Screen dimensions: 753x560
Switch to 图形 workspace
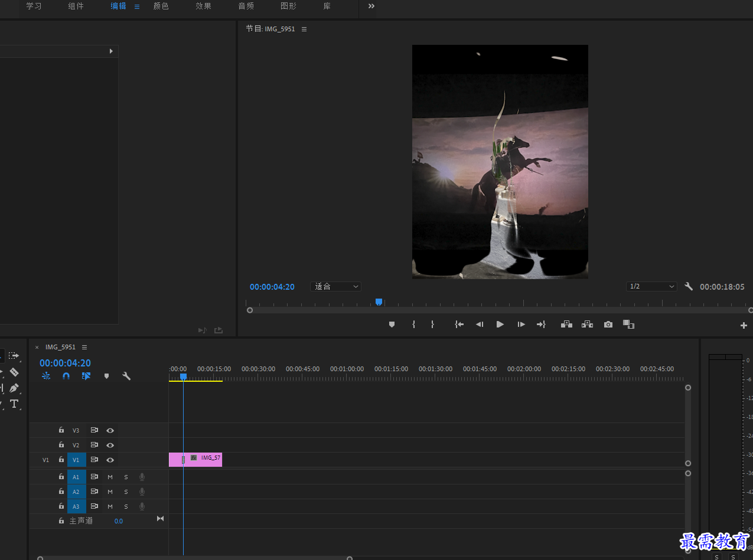[288, 6]
